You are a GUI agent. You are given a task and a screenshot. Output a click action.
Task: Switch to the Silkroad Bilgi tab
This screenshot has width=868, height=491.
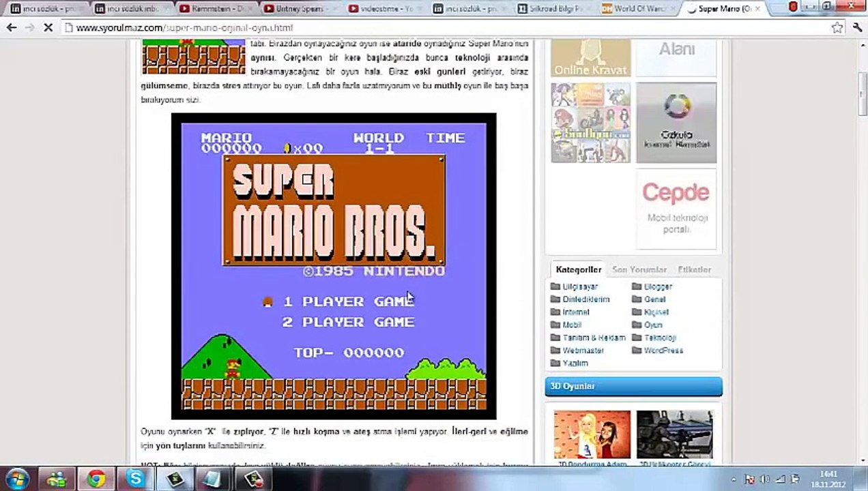(554, 9)
